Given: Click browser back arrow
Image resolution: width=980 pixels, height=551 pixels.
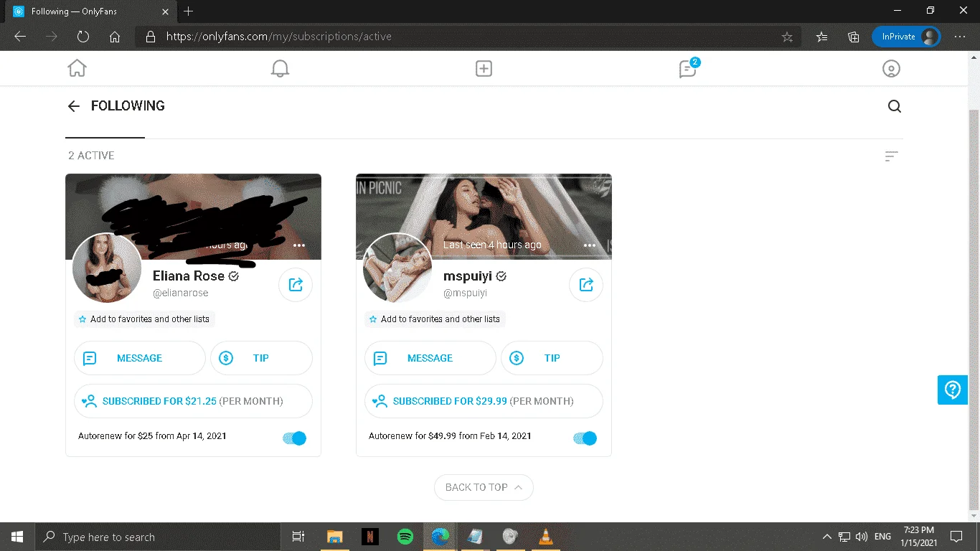Looking at the screenshot, I should [20, 37].
